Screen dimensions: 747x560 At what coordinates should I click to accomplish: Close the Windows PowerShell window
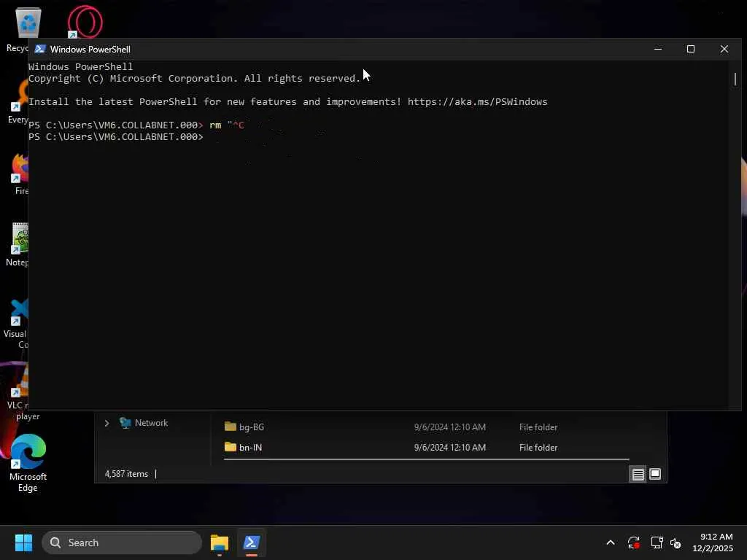724,49
